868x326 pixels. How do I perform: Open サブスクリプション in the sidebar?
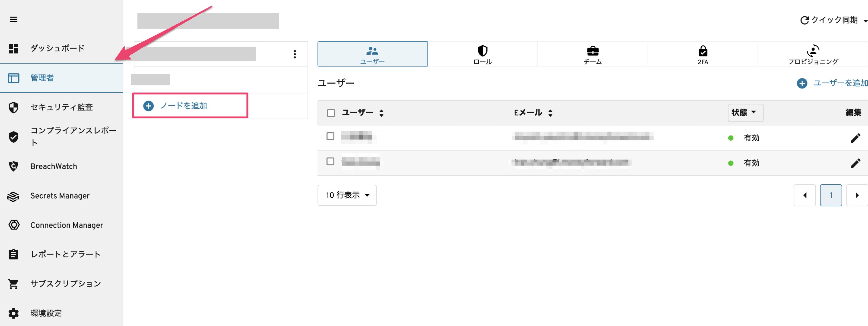click(x=61, y=284)
